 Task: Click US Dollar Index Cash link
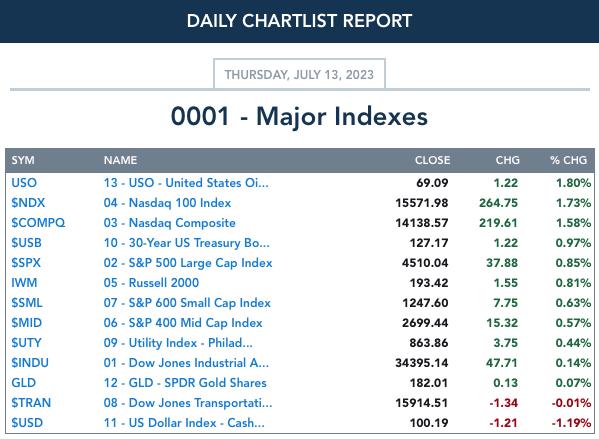184,423
